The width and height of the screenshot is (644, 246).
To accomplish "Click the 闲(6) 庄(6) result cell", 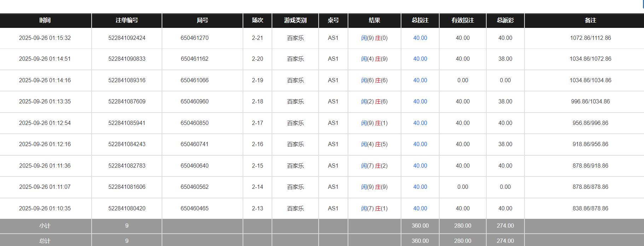I will tap(374, 80).
